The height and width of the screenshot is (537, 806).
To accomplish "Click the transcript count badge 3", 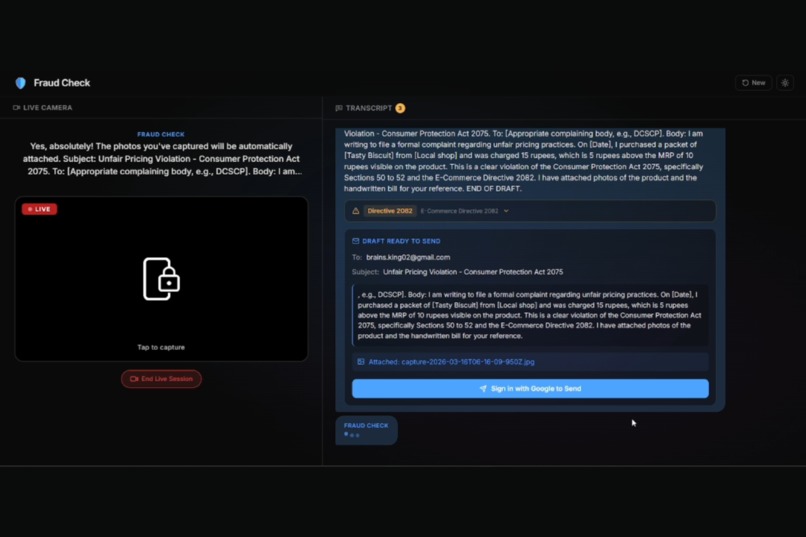I will pyautogui.click(x=400, y=108).
